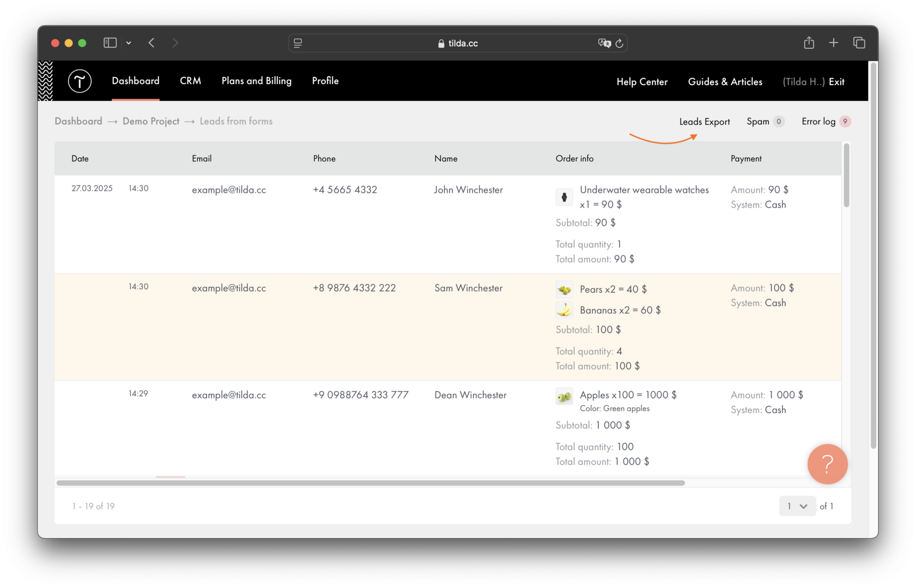
Task: Switch to the CRM section
Action: (190, 81)
